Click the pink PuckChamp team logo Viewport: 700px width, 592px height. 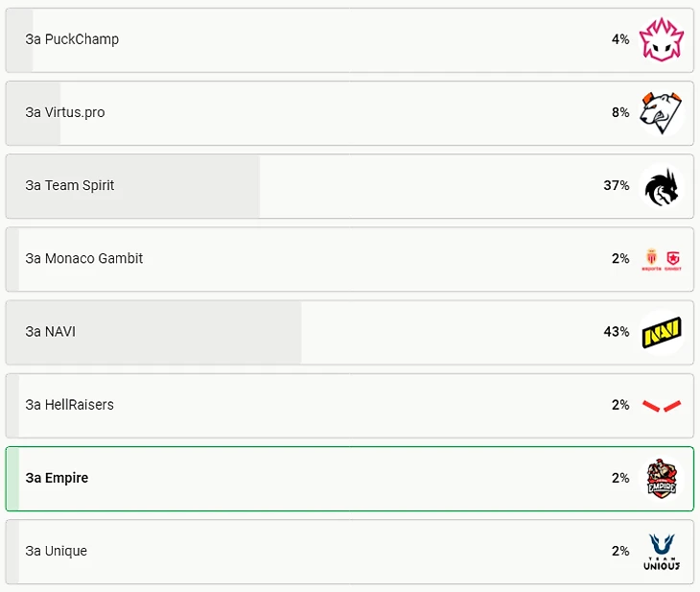(x=661, y=39)
